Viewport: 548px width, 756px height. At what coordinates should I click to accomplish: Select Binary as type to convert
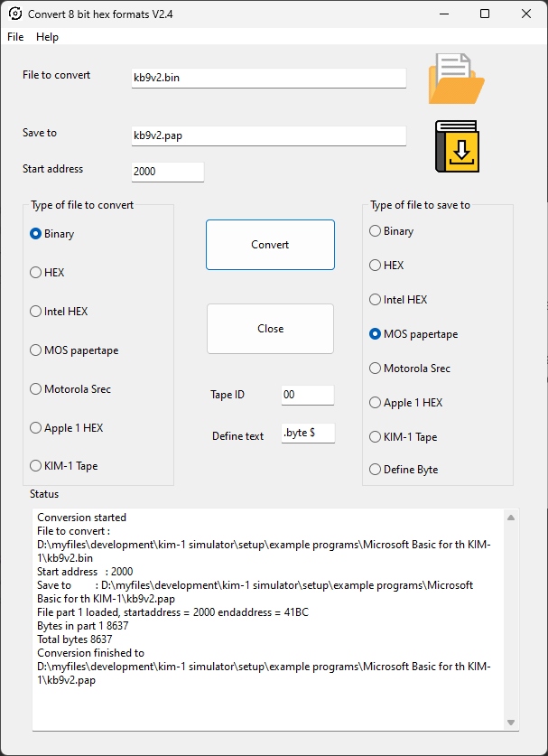tap(52, 234)
